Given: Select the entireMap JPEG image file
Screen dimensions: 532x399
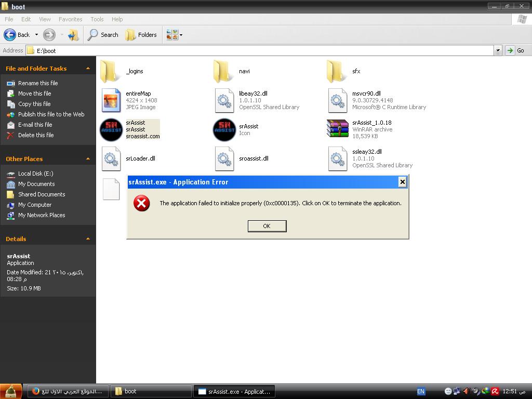Looking at the screenshot, I should click(x=111, y=100).
